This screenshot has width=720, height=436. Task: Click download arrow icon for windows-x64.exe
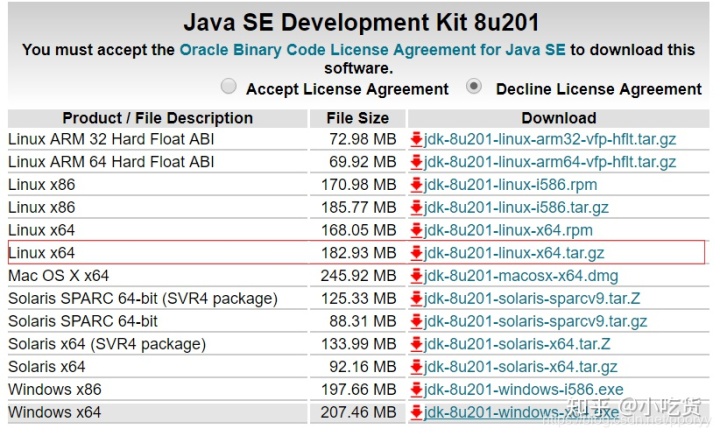tap(416, 412)
